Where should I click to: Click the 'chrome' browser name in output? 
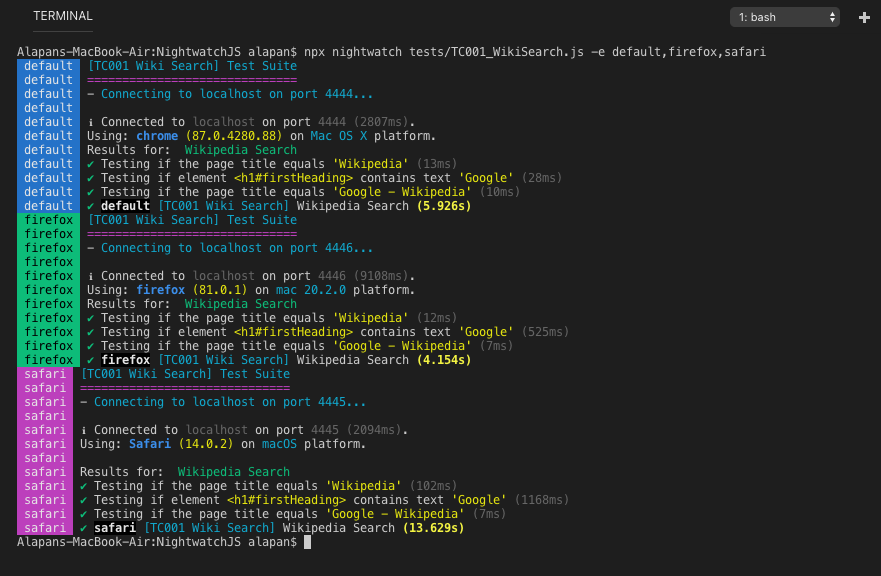coord(157,136)
